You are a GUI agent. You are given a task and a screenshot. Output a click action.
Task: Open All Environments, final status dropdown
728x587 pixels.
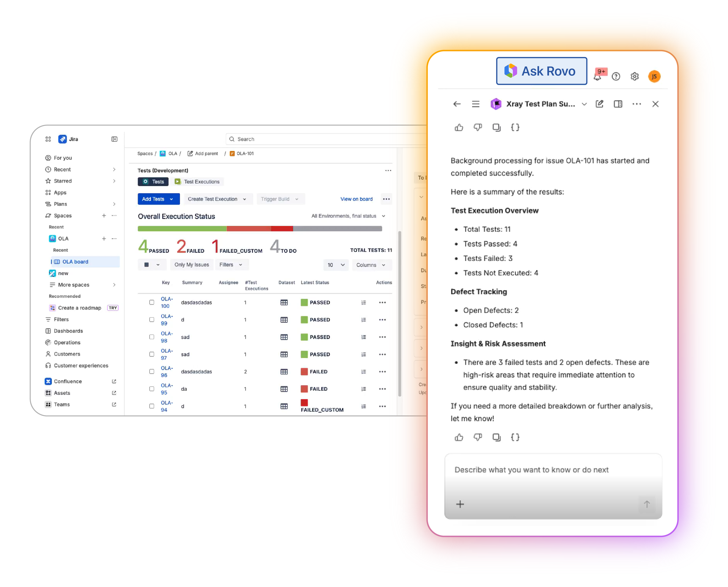pyautogui.click(x=348, y=216)
